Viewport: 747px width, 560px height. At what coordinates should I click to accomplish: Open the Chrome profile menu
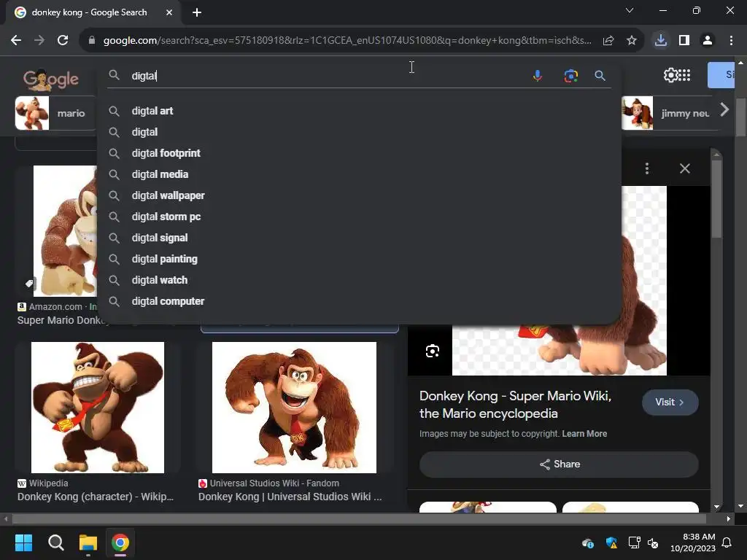tap(708, 41)
